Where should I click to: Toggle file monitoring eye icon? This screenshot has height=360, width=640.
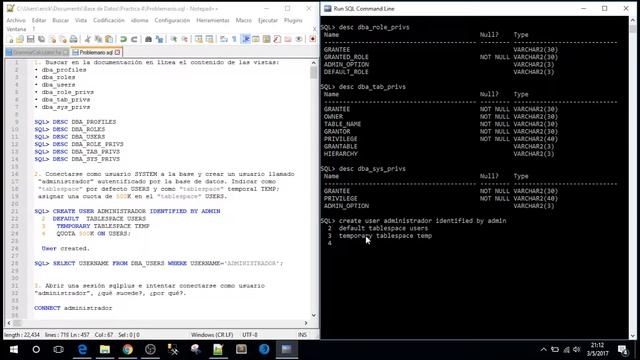(299, 39)
